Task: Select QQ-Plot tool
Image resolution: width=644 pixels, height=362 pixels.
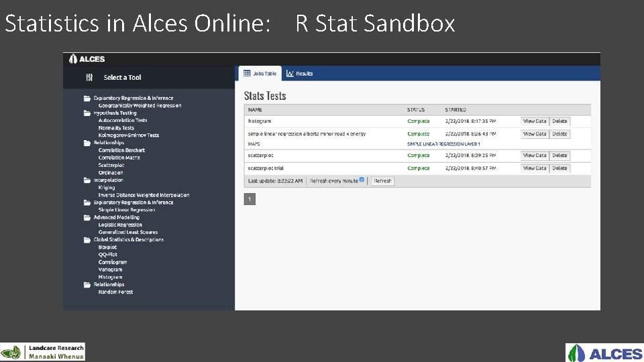Action: click(x=107, y=255)
